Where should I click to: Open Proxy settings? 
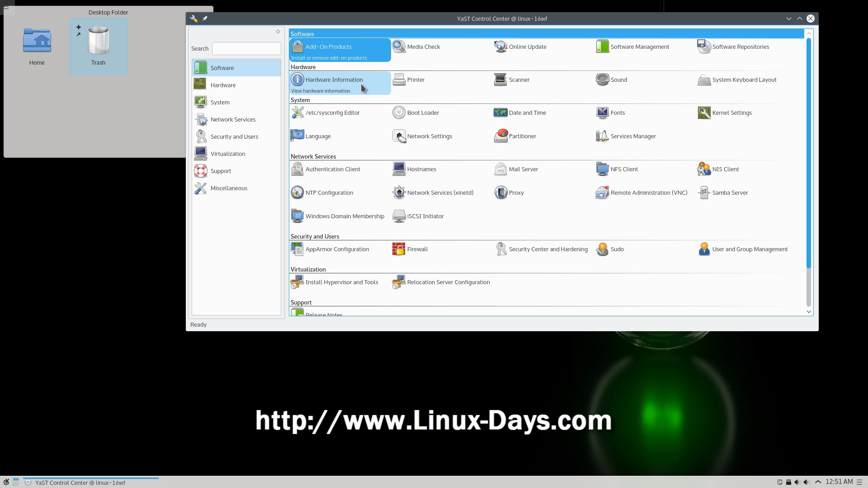pyautogui.click(x=509, y=192)
